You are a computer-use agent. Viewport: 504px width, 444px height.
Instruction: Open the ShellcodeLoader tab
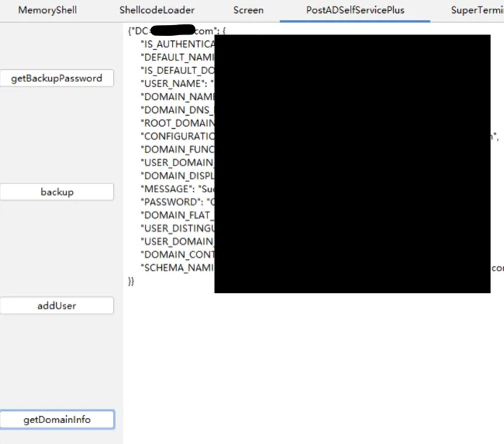click(157, 10)
